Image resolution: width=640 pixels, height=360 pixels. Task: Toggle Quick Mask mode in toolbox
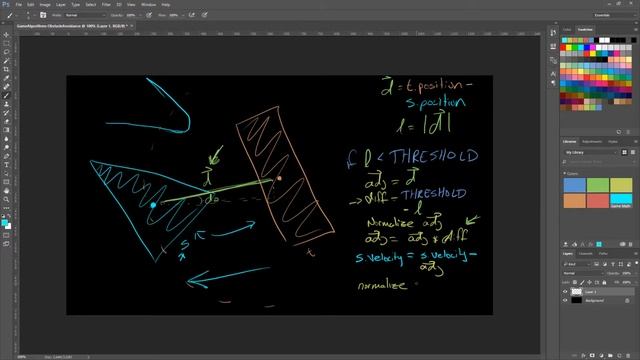(6, 236)
